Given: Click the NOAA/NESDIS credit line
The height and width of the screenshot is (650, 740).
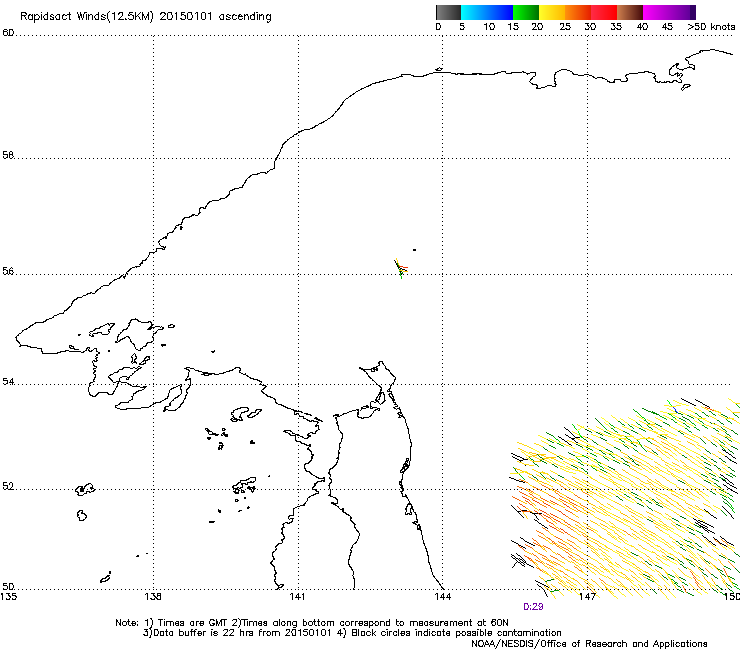Looking at the screenshot, I should pos(589,644).
